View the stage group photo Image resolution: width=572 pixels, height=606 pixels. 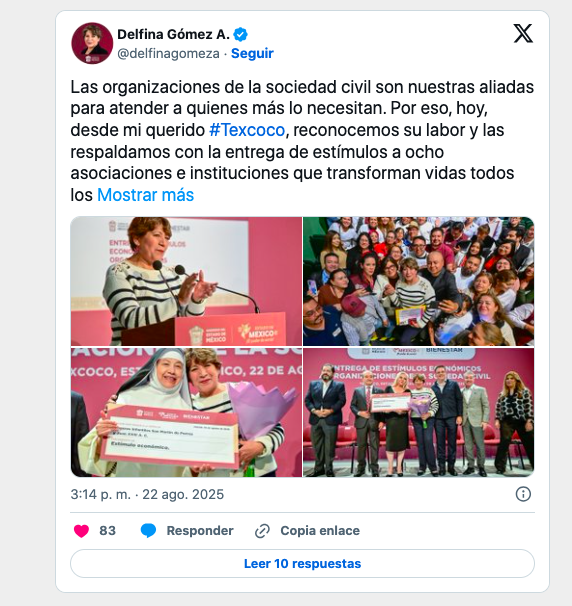click(419, 412)
